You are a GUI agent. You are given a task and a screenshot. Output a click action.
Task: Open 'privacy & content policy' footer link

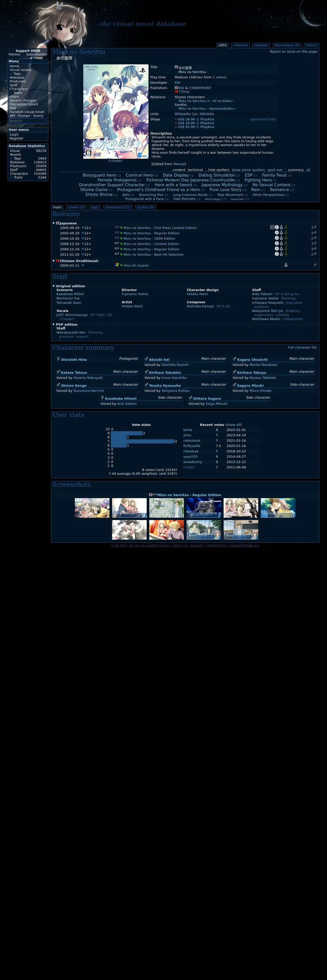149,545
